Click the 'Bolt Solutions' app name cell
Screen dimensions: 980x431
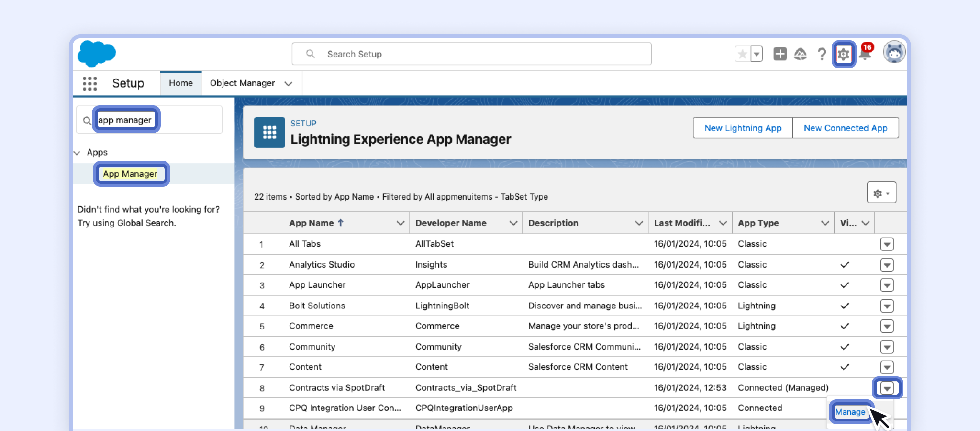(317, 306)
